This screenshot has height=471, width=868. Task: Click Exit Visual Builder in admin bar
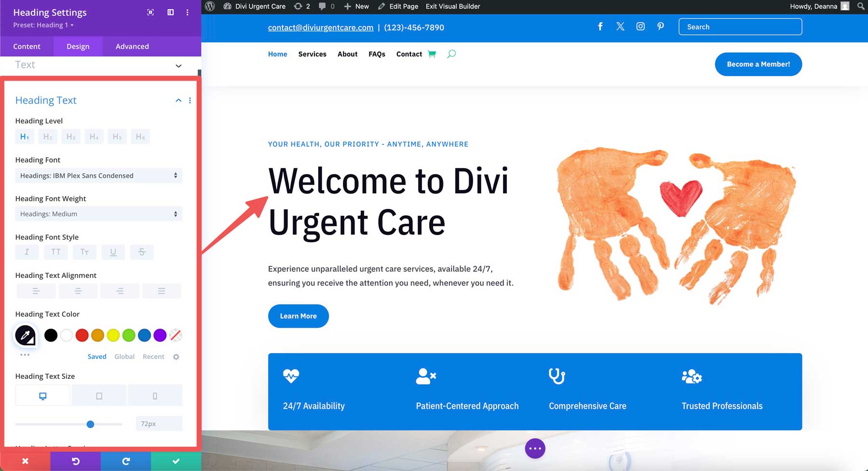point(452,6)
